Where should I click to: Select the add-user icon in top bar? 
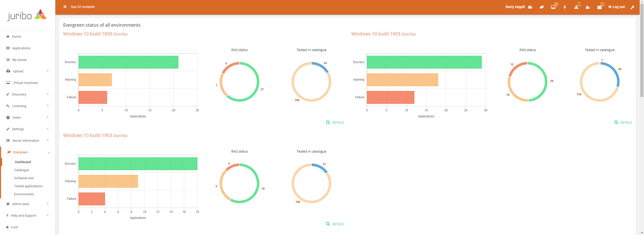pyautogui.click(x=588, y=7)
